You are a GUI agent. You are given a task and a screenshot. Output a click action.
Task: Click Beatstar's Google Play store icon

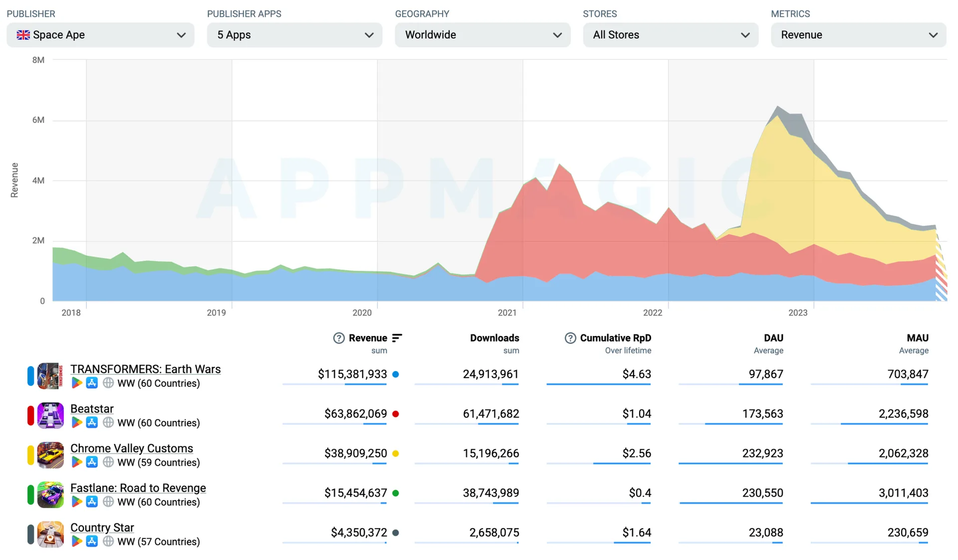pyautogui.click(x=77, y=423)
